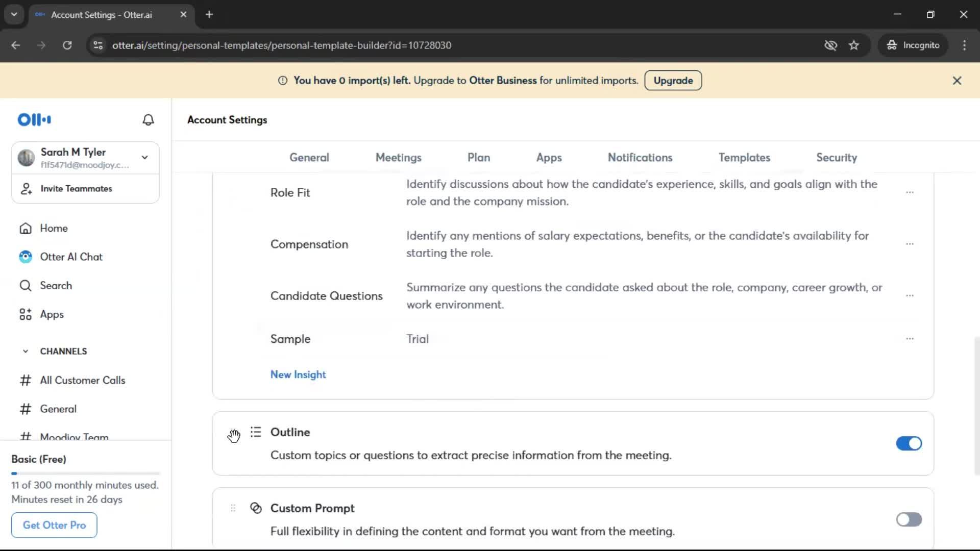Image resolution: width=980 pixels, height=551 pixels.
Task: Switch to the Templates tab
Action: coord(744,158)
